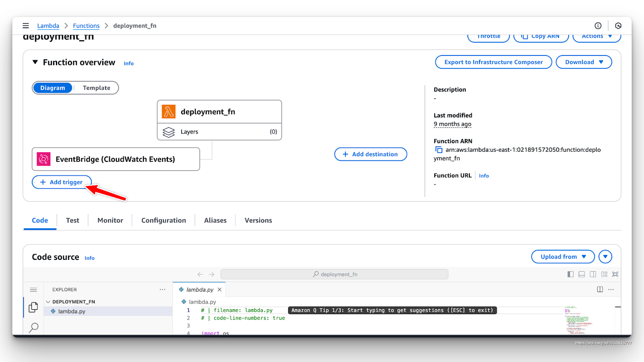The height and width of the screenshot is (362, 644).
Task: Open Explorer more actions ellipsis
Action: click(x=163, y=290)
